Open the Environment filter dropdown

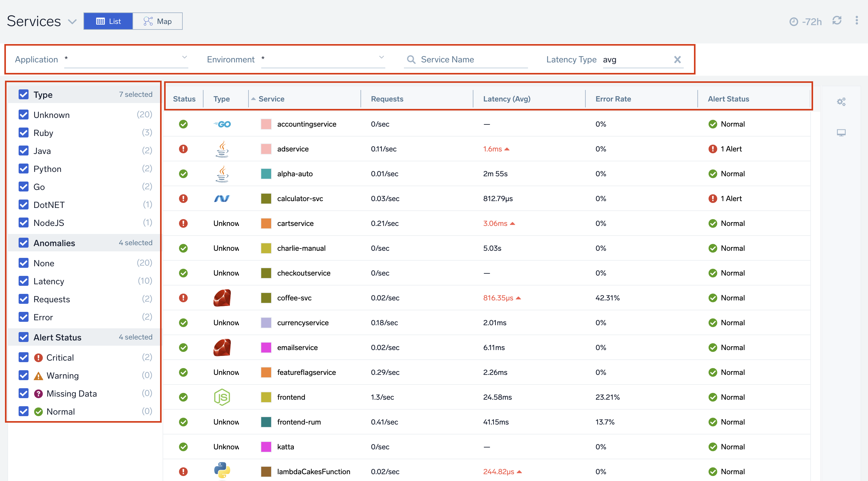click(x=381, y=57)
